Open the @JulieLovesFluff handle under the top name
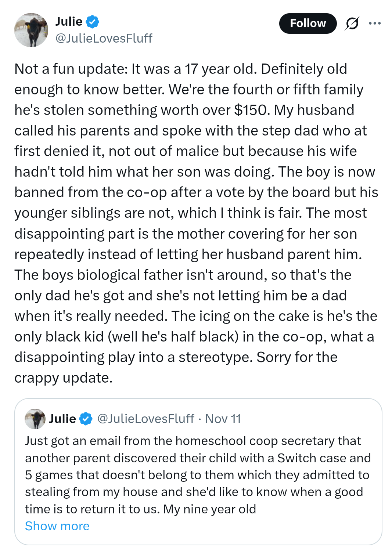Screen dimensions: 392x549 tap(104, 38)
